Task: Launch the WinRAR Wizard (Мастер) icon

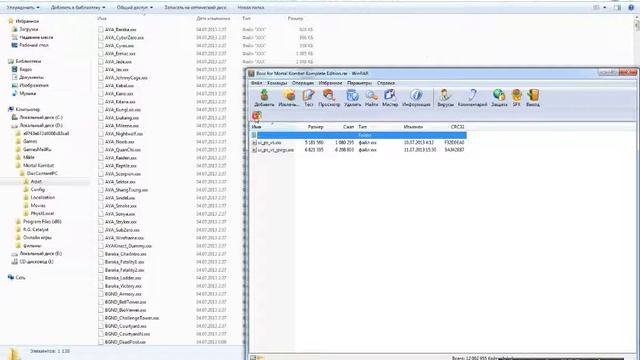Action: point(390,98)
